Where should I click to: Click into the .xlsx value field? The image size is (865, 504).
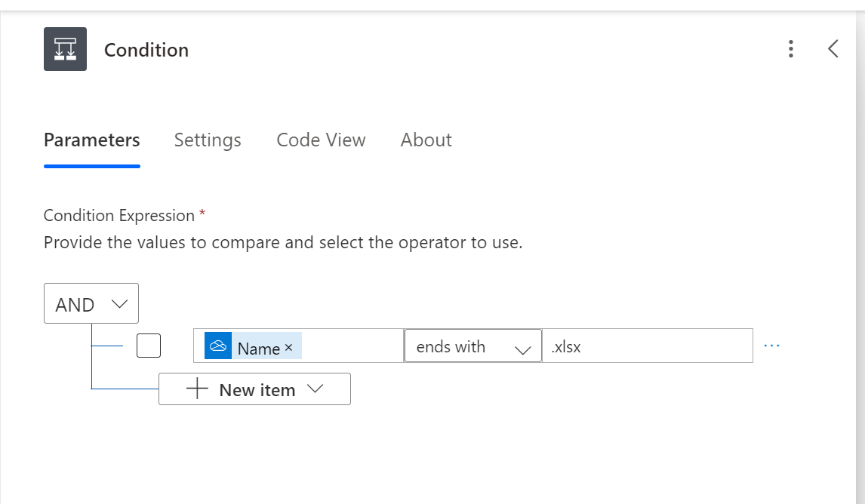coord(646,346)
